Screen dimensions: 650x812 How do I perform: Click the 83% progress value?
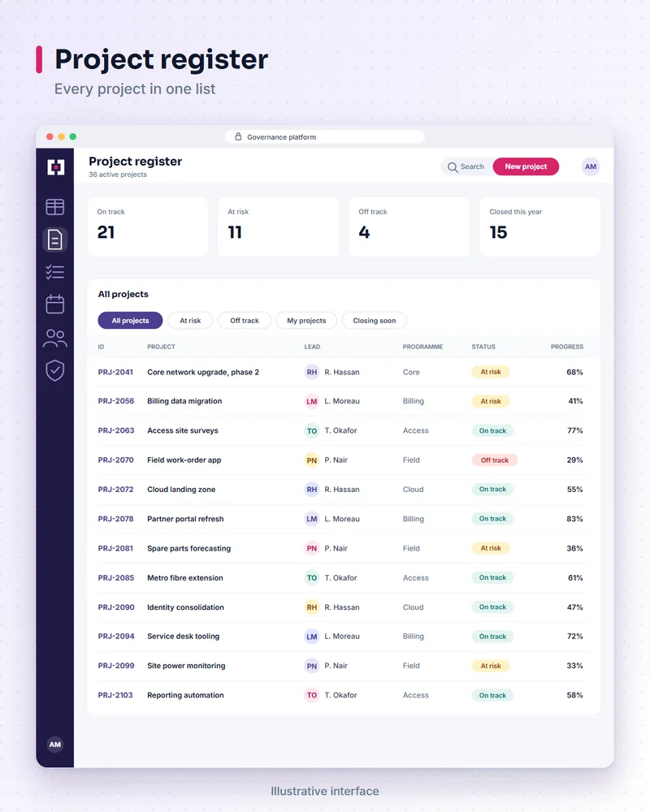point(574,519)
